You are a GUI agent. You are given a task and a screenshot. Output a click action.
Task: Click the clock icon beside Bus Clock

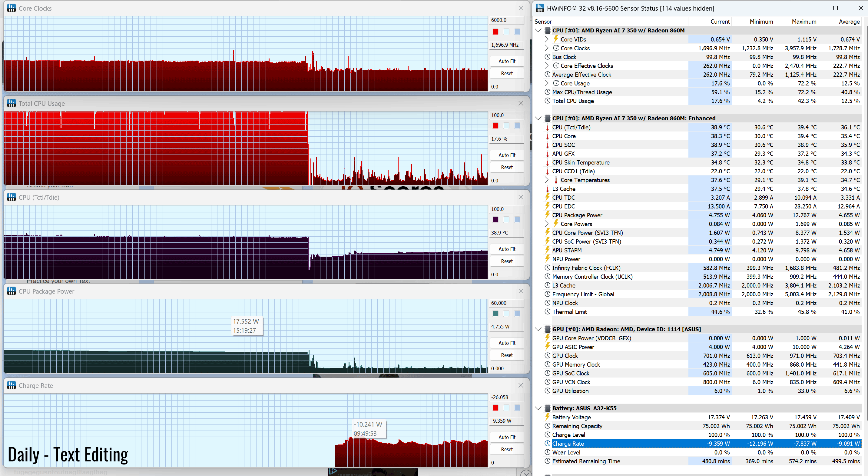[x=548, y=57]
